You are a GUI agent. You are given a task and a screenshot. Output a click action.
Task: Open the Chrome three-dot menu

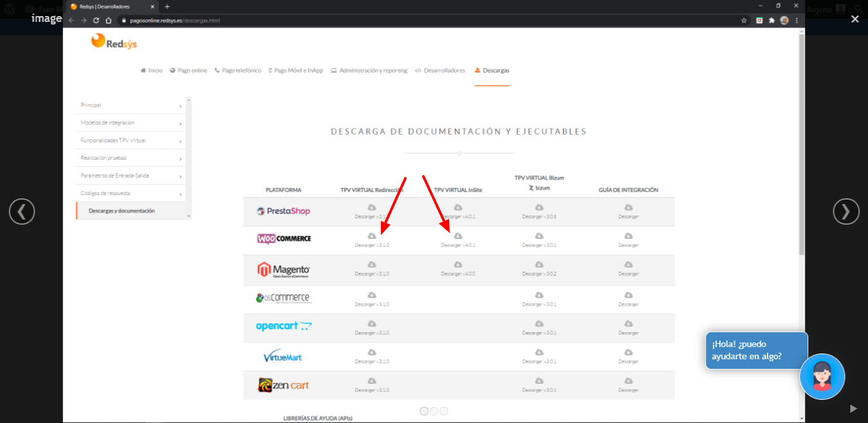797,20
